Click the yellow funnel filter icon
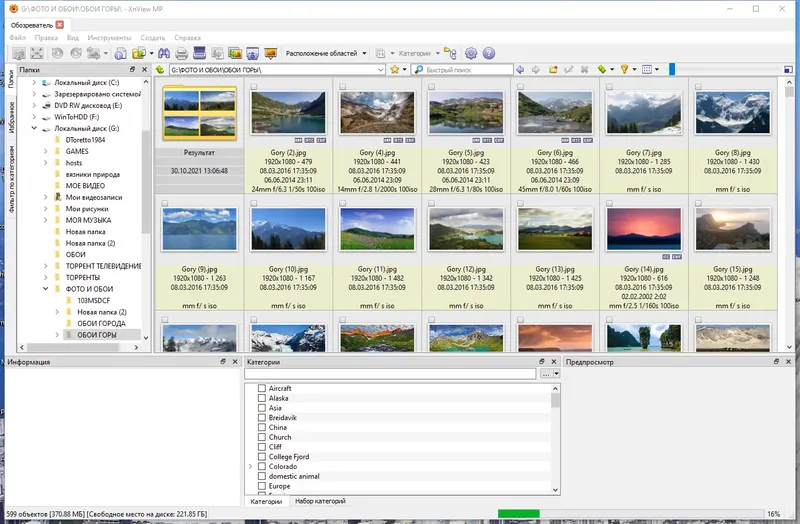The height and width of the screenshot is (524, 800). (624, 70)
